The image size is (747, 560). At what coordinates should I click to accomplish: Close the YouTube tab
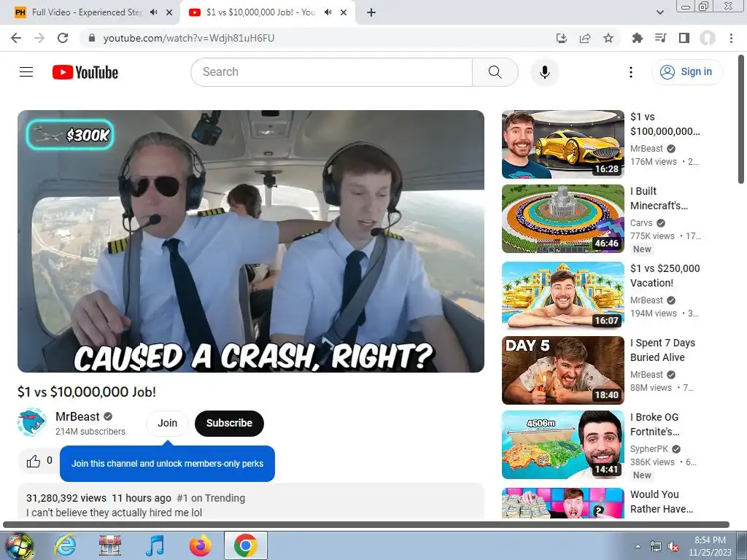[344, 12]
